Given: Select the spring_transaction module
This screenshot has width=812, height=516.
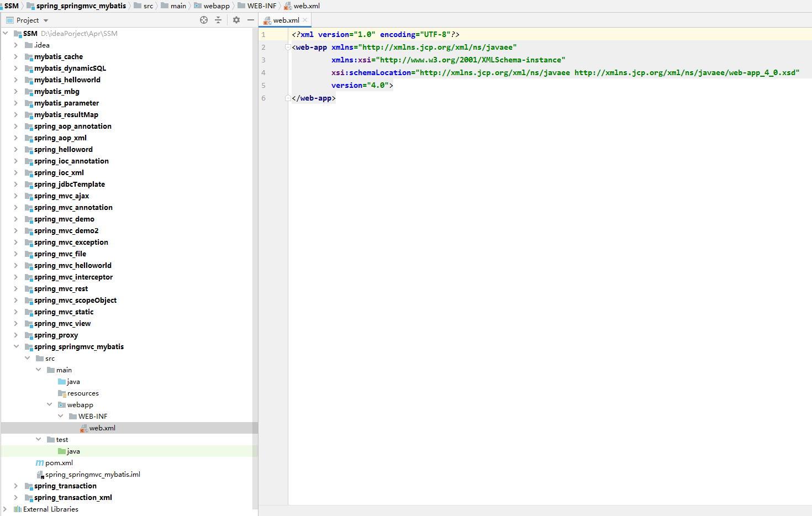Looking at the screenshot, I should (65, 486).
